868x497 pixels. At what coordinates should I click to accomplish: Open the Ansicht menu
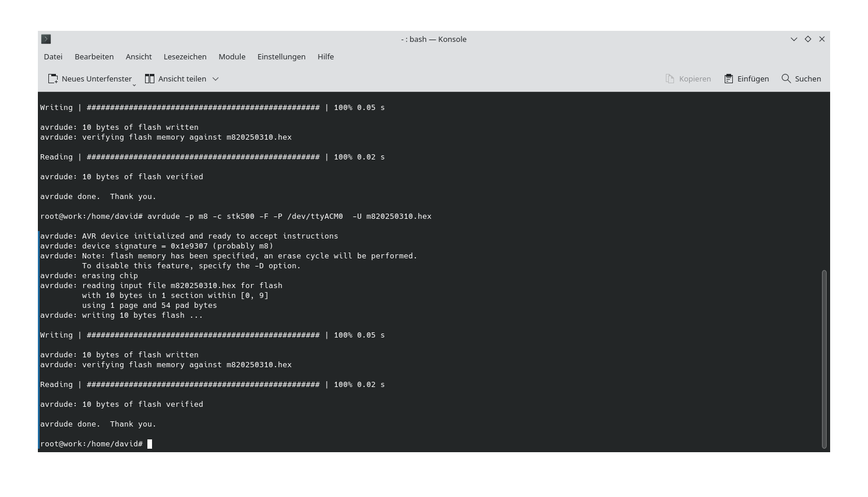[139, 56]
